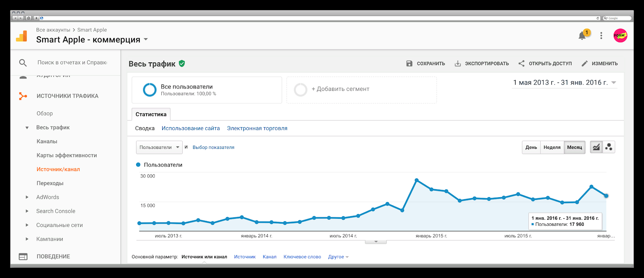This screenshot has height=278, width=644.
Task: Open the Другое dimension dropdown
Action: point(338,257)
